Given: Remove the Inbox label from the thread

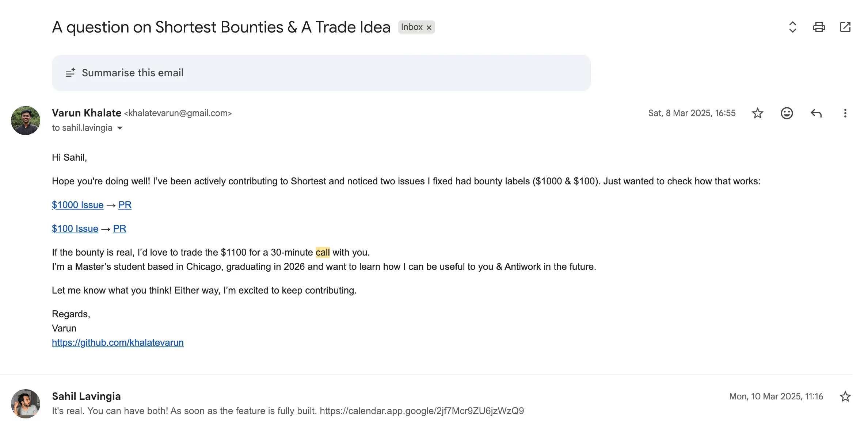Looking at the screenshot, I should coord(429,27).
